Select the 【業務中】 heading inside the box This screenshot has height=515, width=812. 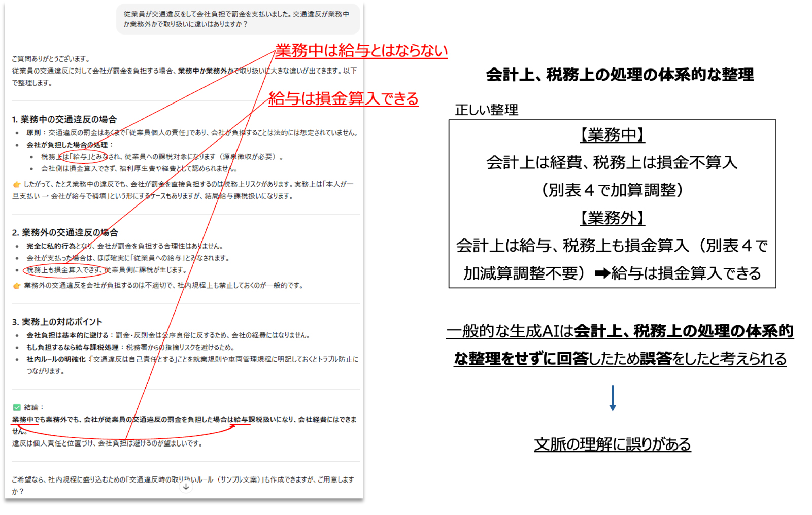[612, 134]
